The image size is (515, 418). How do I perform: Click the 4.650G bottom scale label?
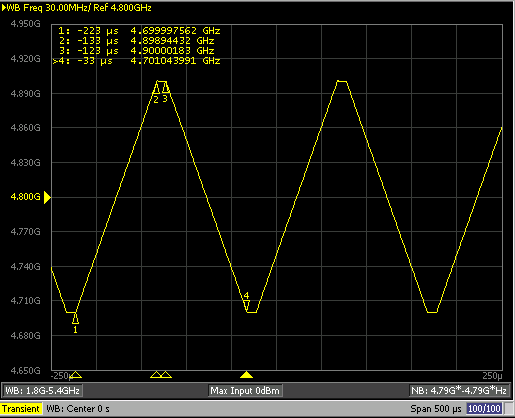click(25, 371)
